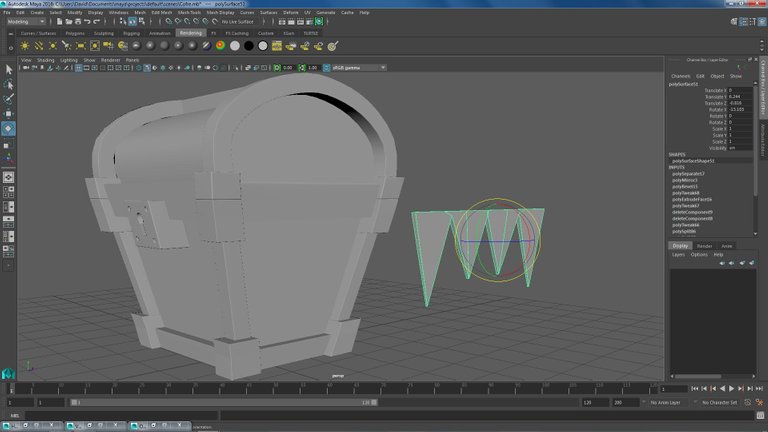Click the polyMirror3 input node
This screenshot has height=432, width=768.
(x=685, y=180)
